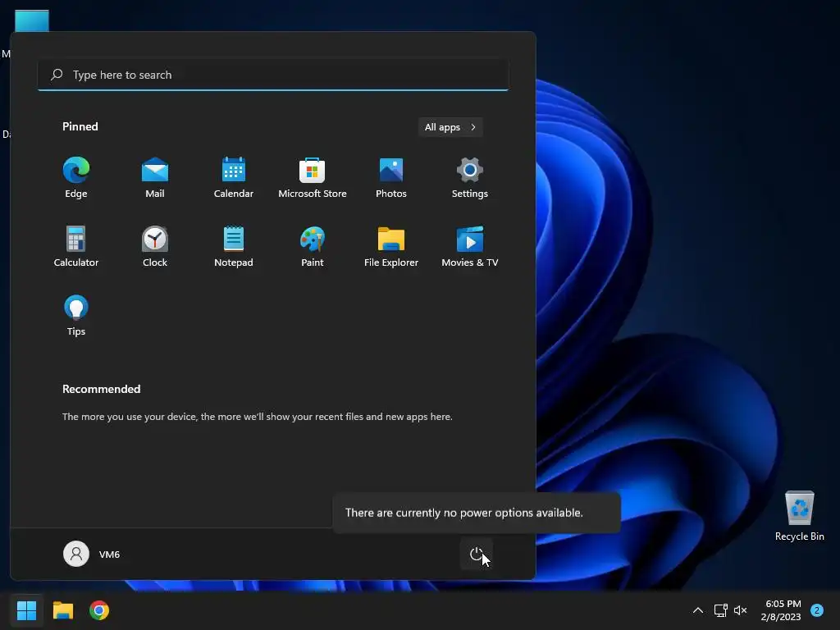Open the Tips app
Image resolution: width=840 pixels, height=630 pixels.
click(x=76, y=316)
